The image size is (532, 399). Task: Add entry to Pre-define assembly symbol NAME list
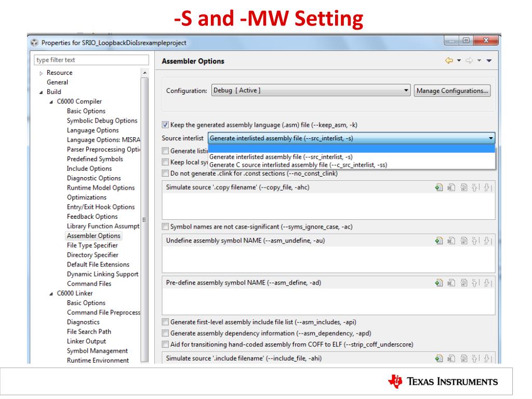coord(439,283)
